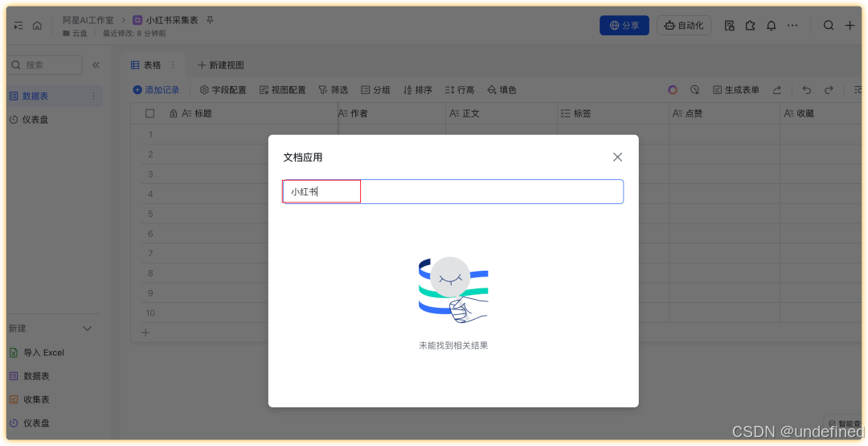Click the magnifier search icon at top right
Image resolution: width=868 pixels, height=446 pixels.
[829, 26]
